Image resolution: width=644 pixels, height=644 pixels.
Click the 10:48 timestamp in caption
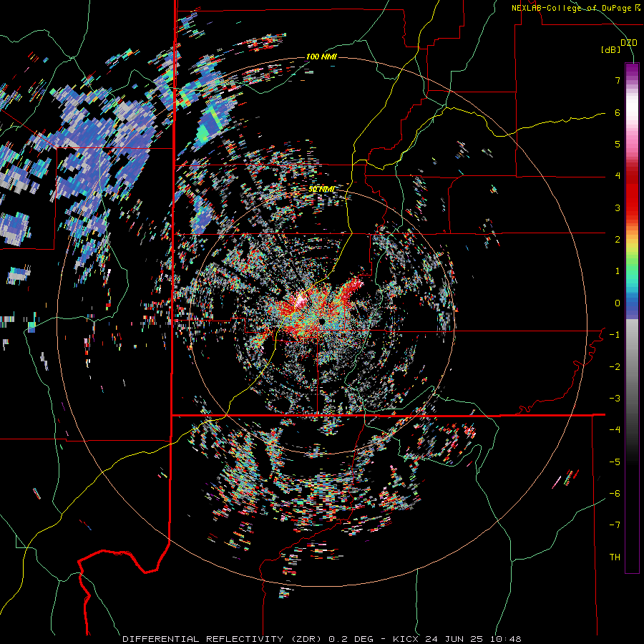[507, 639]
